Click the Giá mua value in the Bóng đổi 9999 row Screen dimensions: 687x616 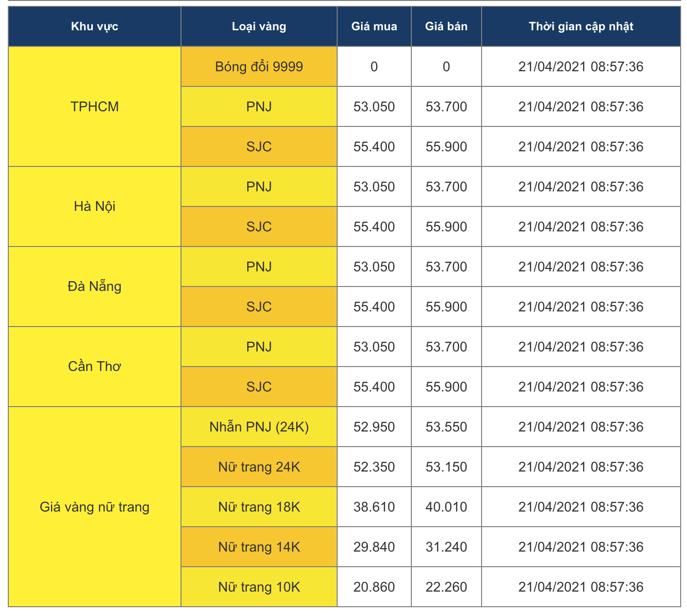tap(374, 66)
